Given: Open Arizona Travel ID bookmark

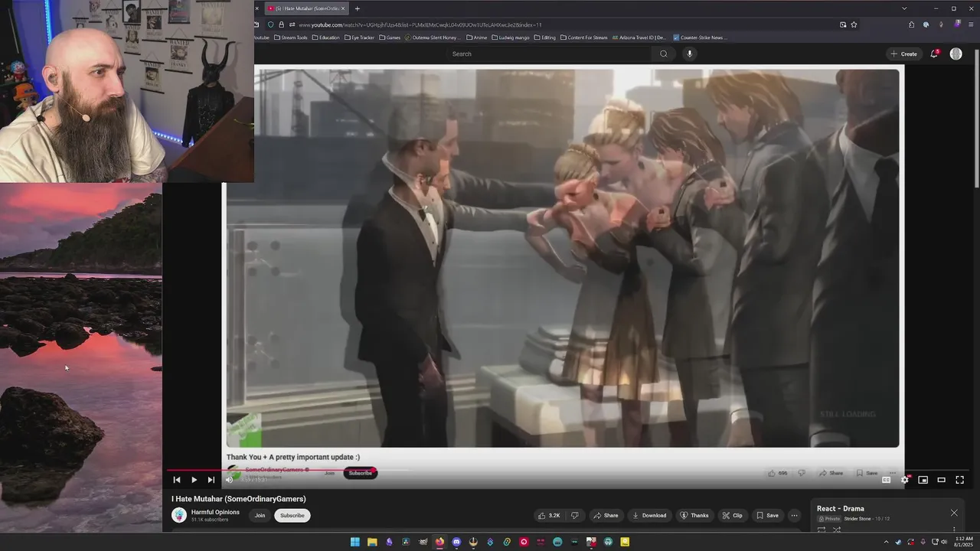Looking at the screenshot, I should click(x=638, y=37).
